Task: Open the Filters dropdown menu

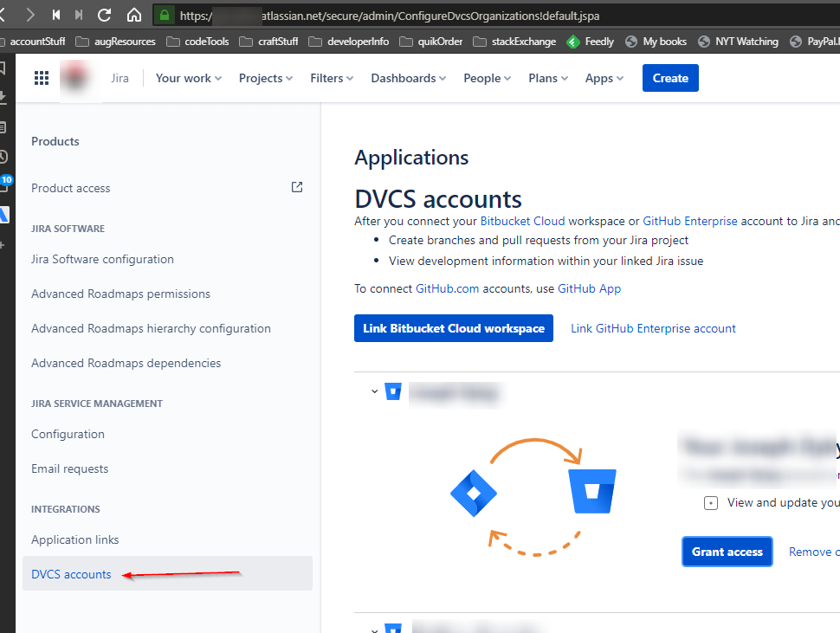Action: coord(332,78)
